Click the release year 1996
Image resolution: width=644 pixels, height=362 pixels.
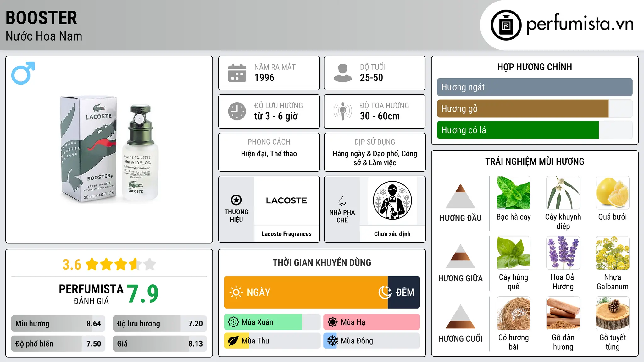(264, 78)
